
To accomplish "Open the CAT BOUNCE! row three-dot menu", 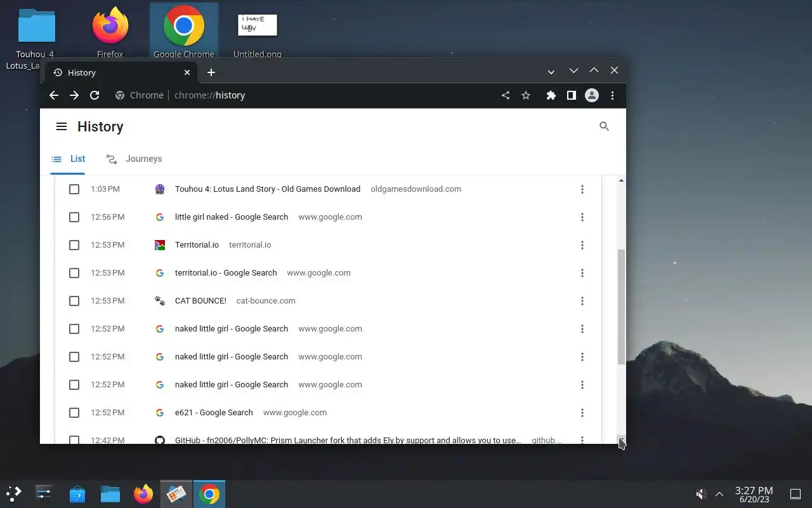I will click(582, 301).
